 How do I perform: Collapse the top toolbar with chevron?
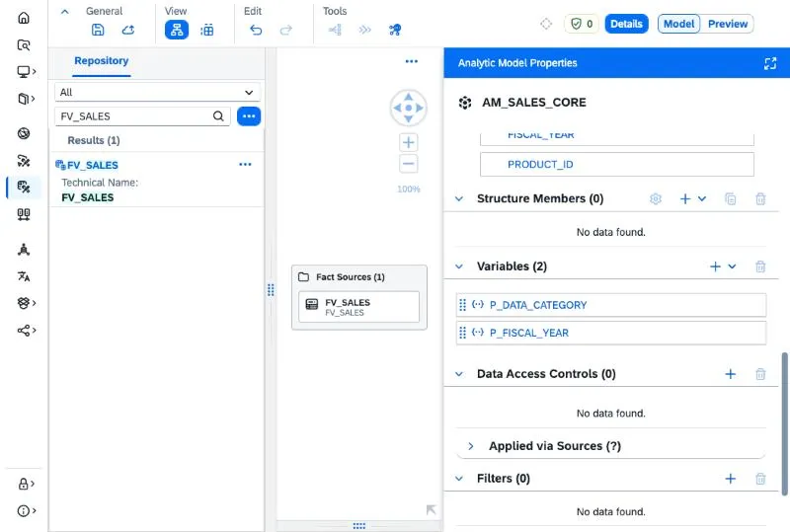pyautogui.click(x=64, y=12)
